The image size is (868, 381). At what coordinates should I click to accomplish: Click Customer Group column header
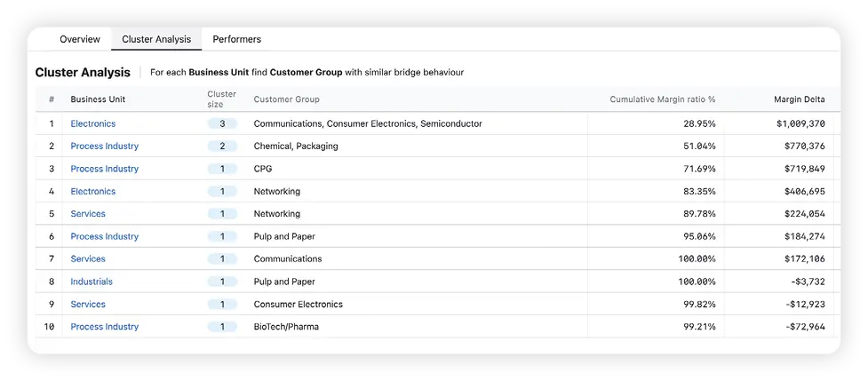[286, 99]
